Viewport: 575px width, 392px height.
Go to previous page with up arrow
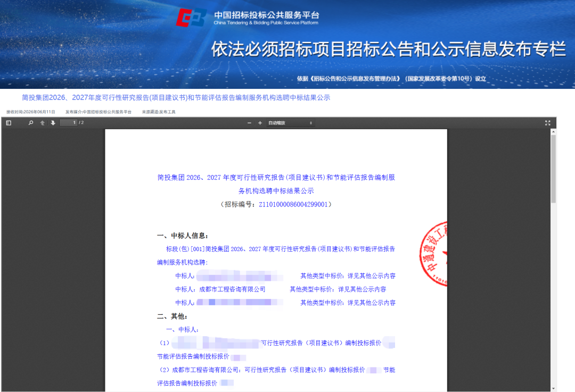(43, 123)
